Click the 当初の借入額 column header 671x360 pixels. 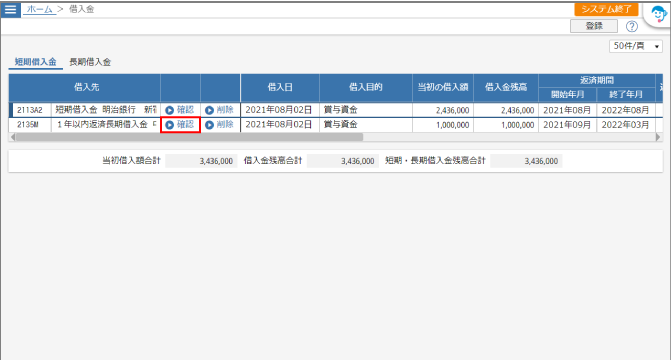443,87
